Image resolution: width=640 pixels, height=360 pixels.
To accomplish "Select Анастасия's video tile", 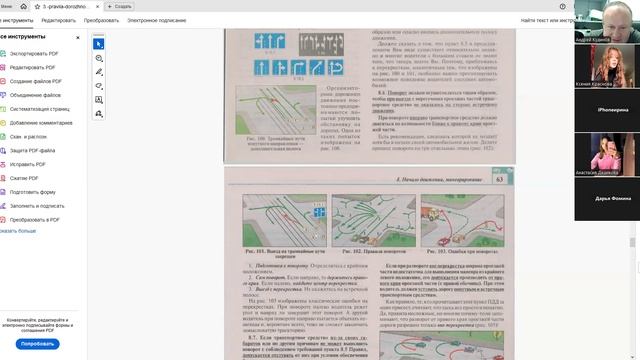I will click(607, 154).
